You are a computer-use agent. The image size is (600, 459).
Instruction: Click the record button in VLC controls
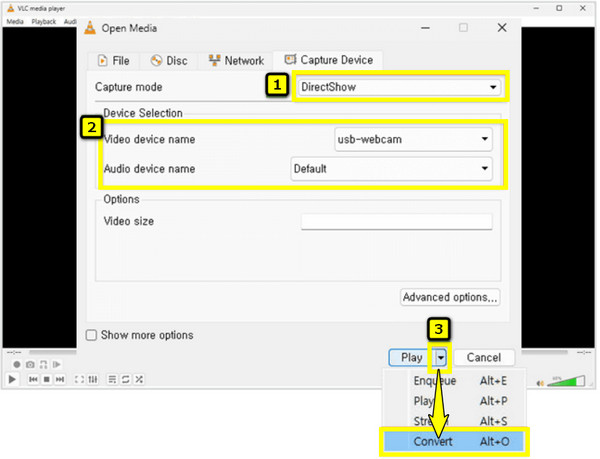(16, 365)
